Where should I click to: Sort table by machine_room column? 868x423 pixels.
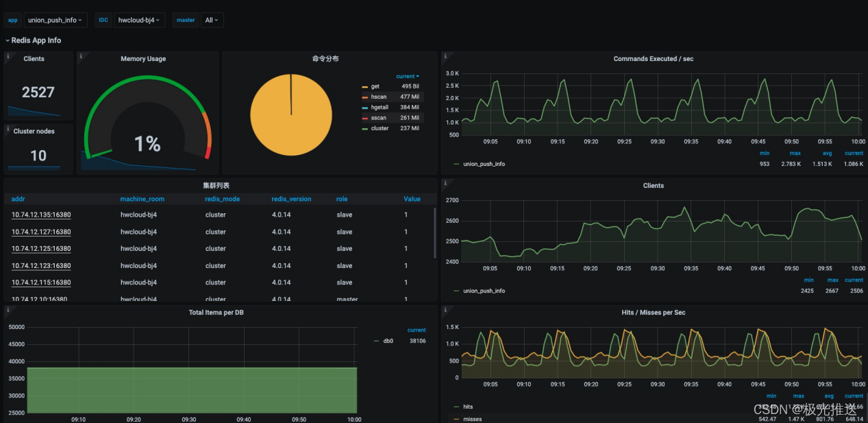(x=142, y=199)
